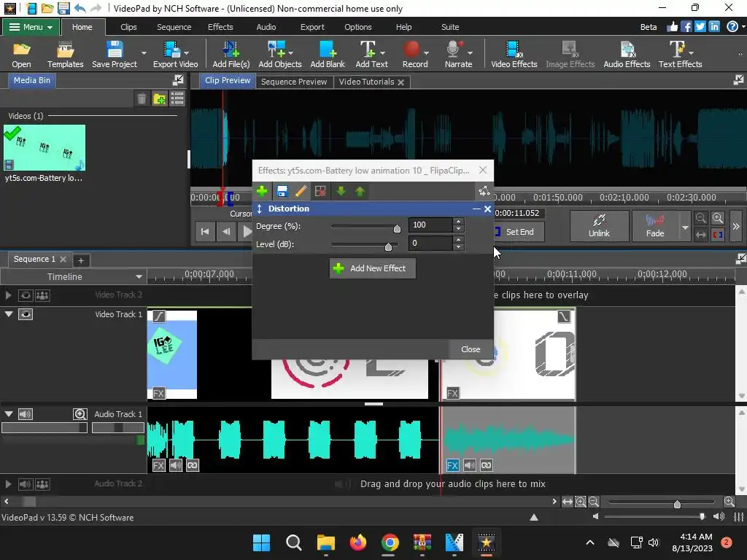747x560 pixels.
Task: Click save effect chain disk icon in Effects dialog
Action: [282, 192]
